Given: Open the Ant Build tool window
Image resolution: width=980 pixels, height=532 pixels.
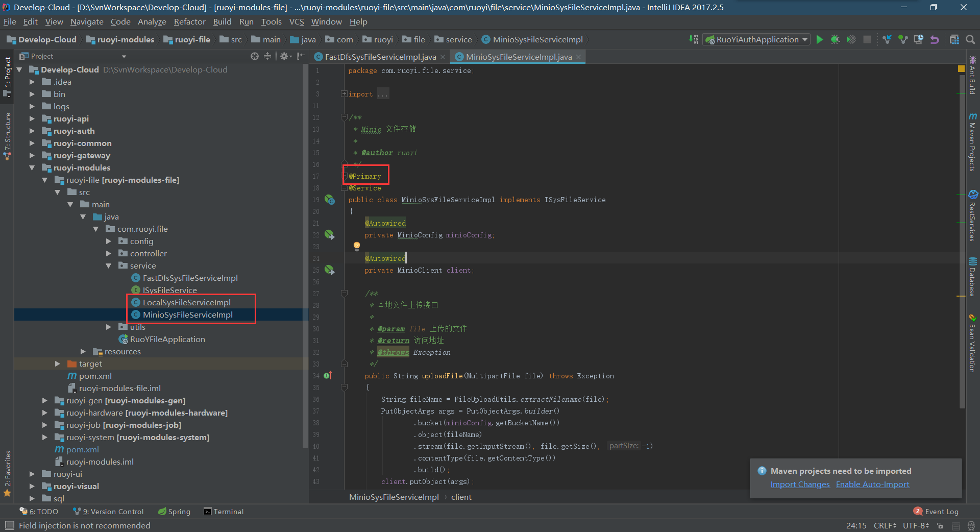Looking at the screenshot, I should 973,75.
